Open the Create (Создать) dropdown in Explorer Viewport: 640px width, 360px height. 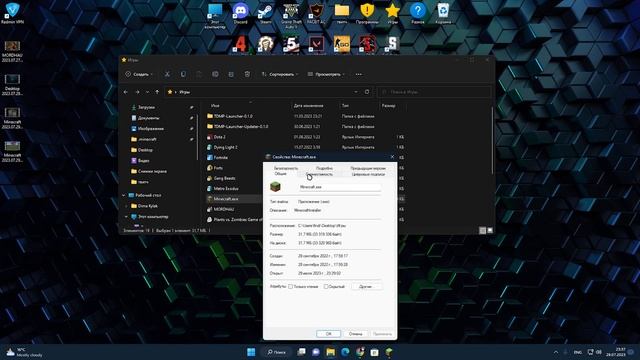pyautogui.click(x=139, y=74)
